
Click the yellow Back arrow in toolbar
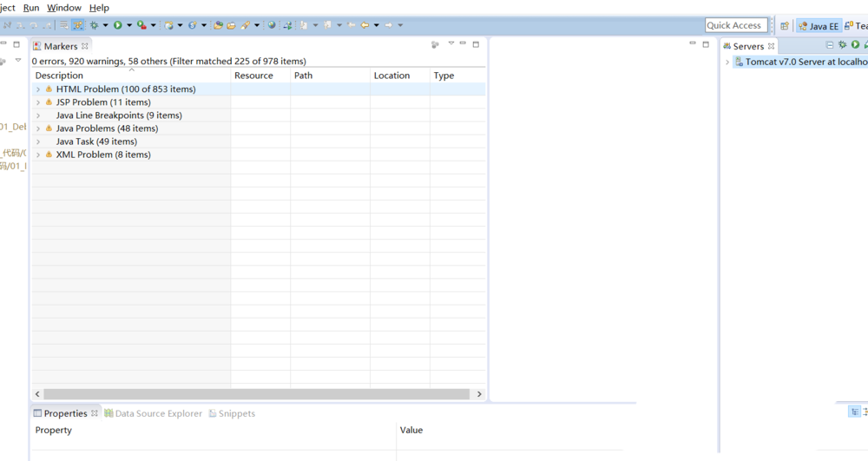pos(365,25)
